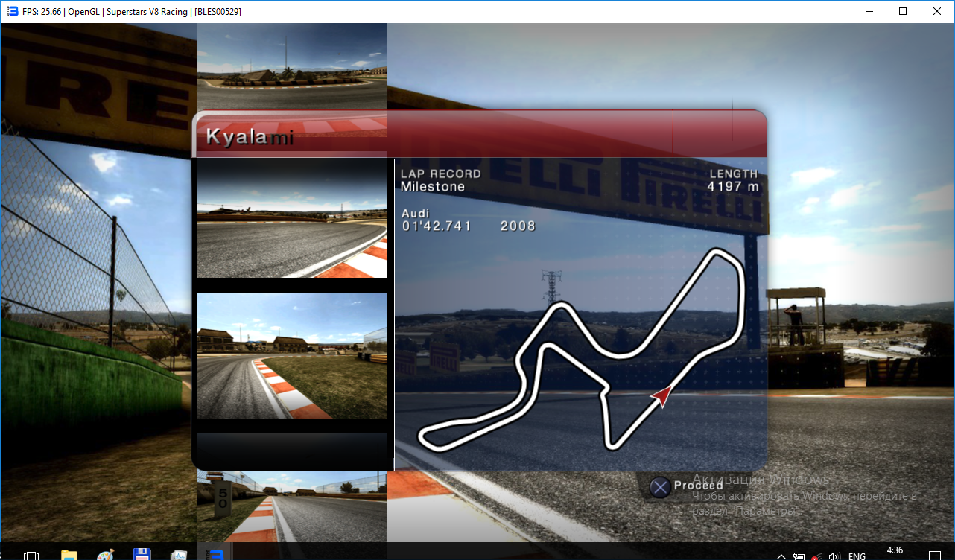Viewport: 955px width, 560px height.
Task: Select the bottom straight track thumbnail with 50 marker
Action: click(x=292, y=506)
